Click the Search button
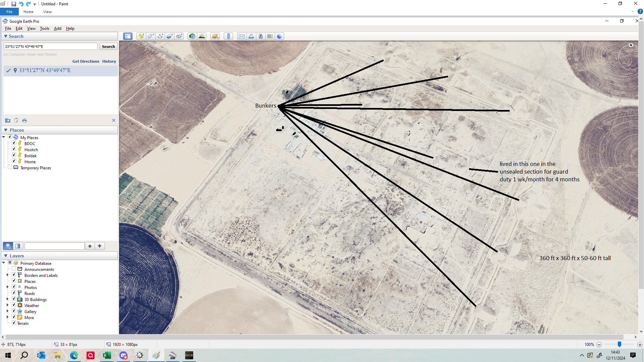 click(108, 47)
